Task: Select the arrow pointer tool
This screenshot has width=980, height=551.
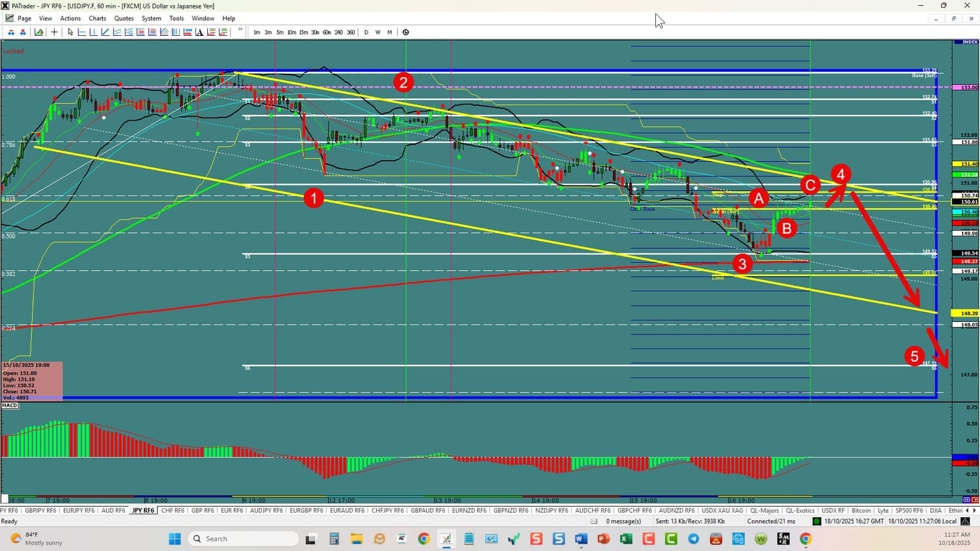Action: 71,32
